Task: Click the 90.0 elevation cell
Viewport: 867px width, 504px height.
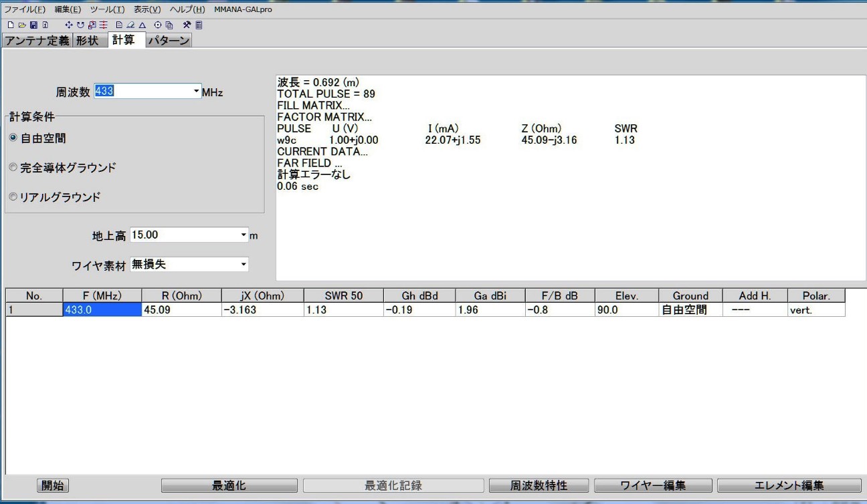Action: (x=627, y=309)
